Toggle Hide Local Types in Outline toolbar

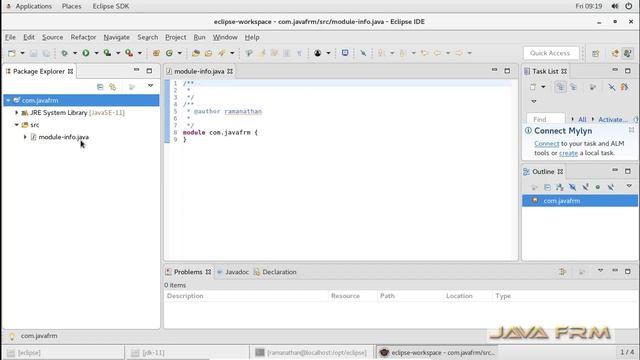pos(611,187)
